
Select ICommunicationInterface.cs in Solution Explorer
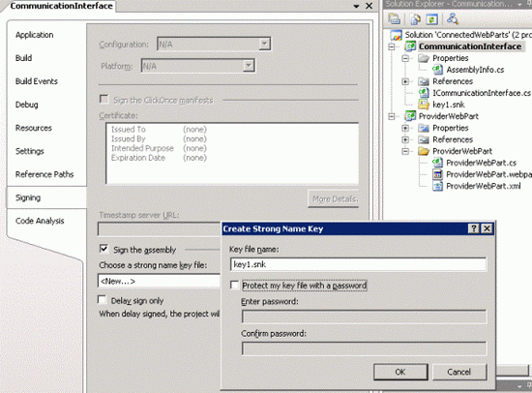click(481, 93)
